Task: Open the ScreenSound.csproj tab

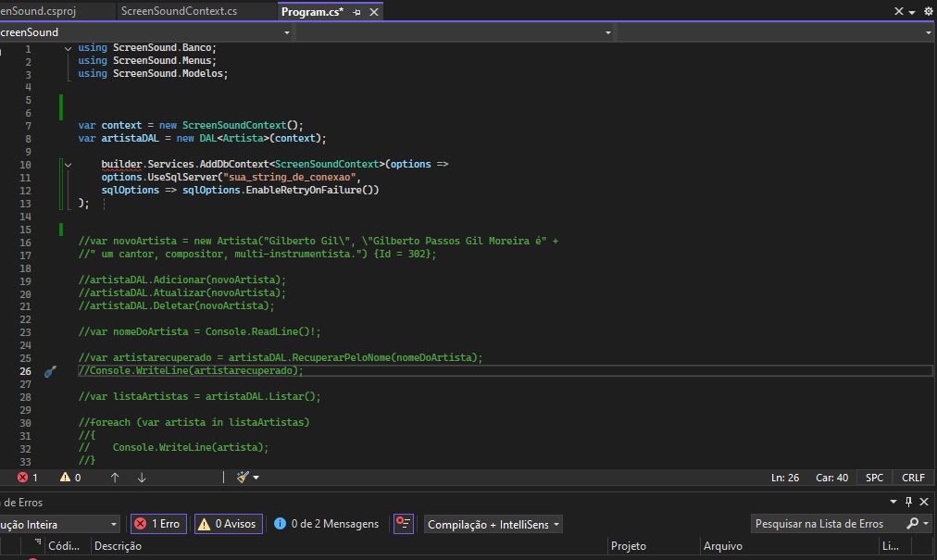Action: [x=38, y=11]
